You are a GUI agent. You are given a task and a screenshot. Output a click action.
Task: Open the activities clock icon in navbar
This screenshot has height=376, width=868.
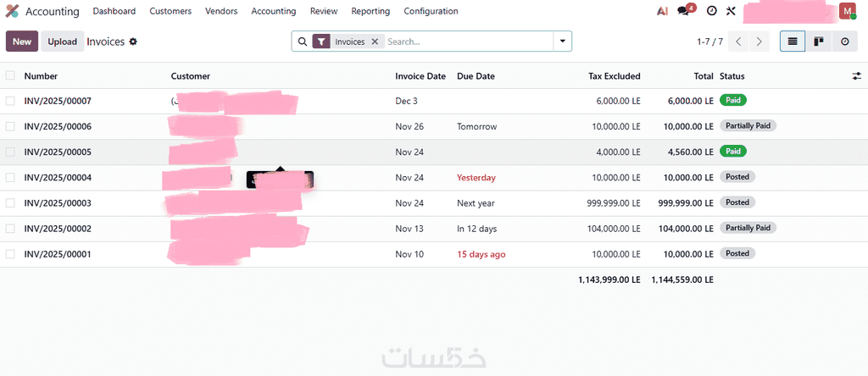pyautogui.click(x=711, y=11)
